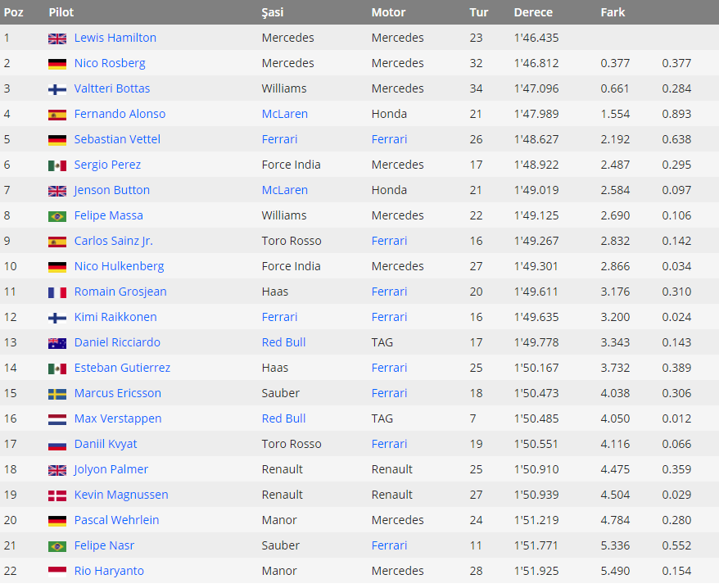Open the Ferrari chassis link in Sebastian Vettel's row
Viewport: 719px width, 588px height.
tap(280, 139)
